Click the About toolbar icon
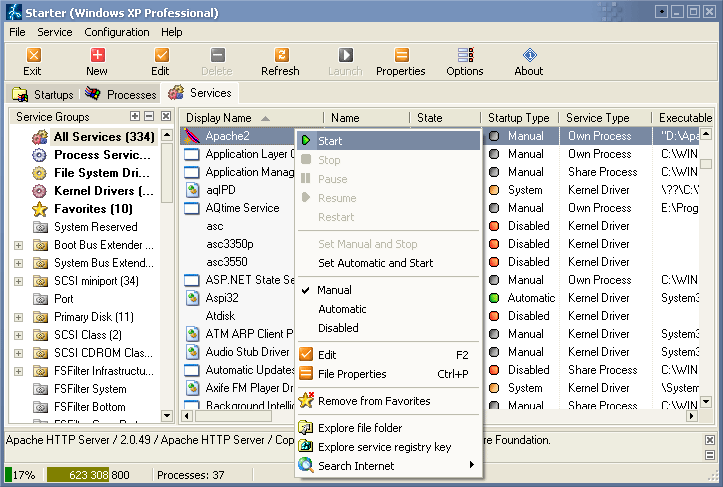Screen dimensions: 723x487 529,62
